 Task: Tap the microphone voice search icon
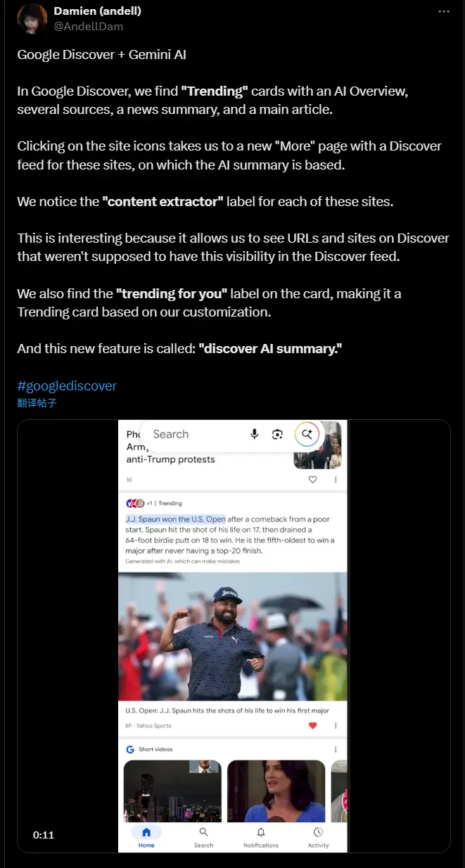[255, 435]
